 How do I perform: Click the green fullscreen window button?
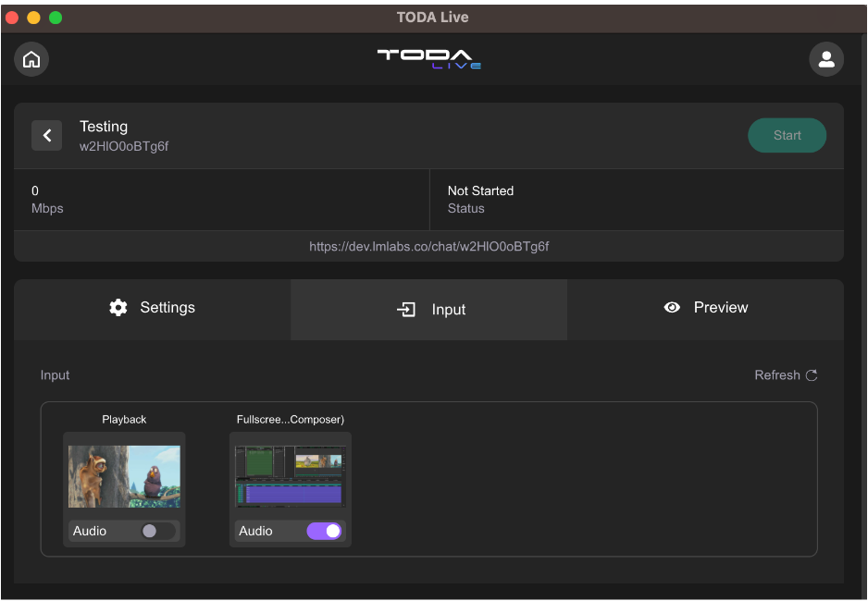point(56,18)
